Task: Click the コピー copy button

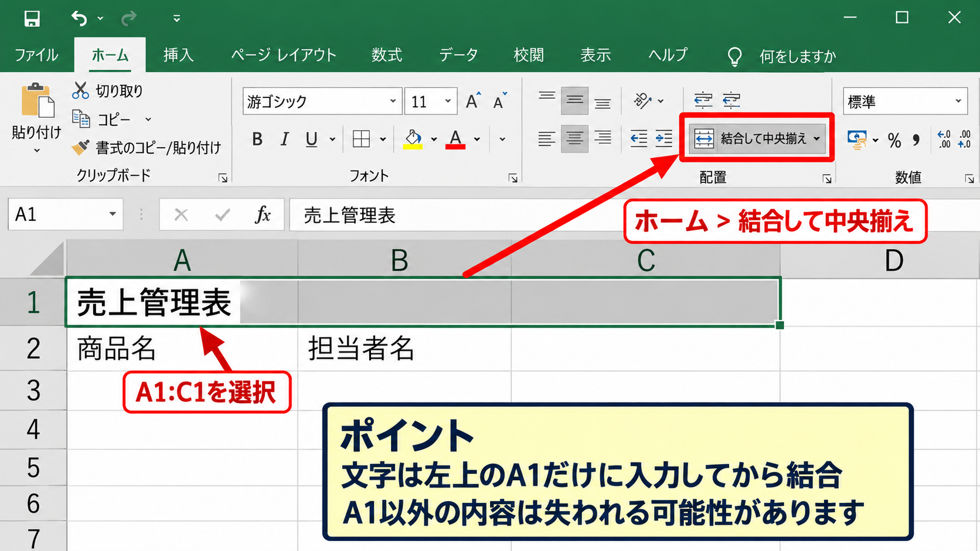Action: point(103,119)
